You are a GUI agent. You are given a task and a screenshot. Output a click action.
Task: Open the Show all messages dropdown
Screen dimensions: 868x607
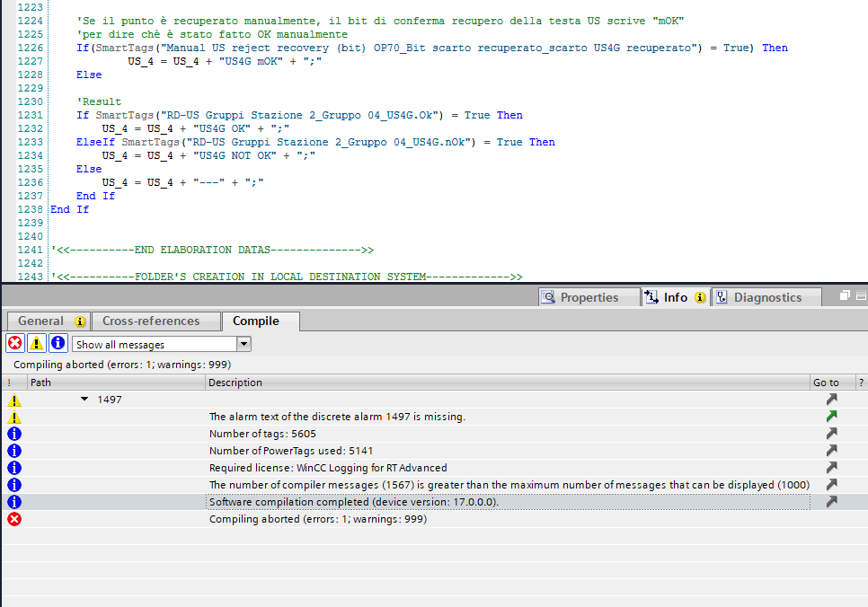click(244, 344)
